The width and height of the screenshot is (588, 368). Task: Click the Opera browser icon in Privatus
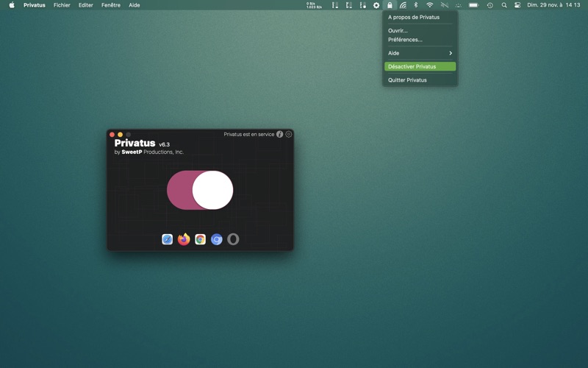[233, 239]
